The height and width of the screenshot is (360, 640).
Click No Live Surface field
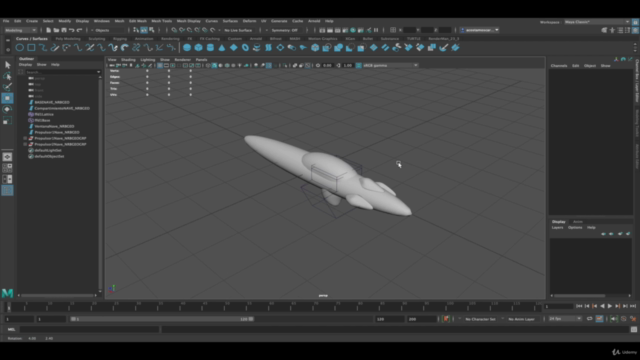point(238,30)
